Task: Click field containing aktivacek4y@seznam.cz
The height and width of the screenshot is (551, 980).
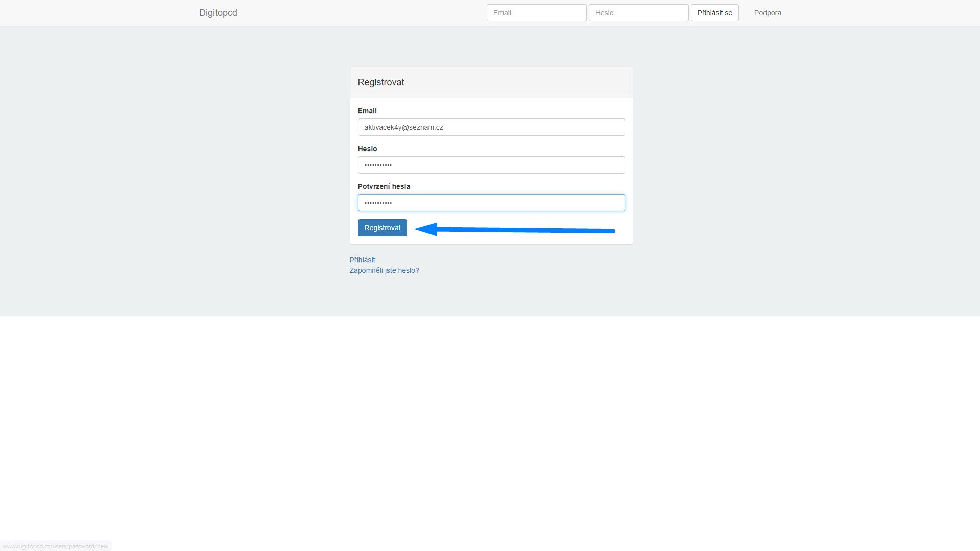Action: (x=491, y=127)
